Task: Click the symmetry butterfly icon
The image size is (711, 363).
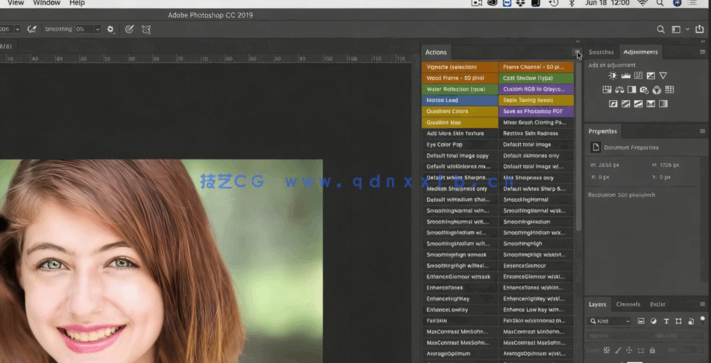Action: (146, 29)
